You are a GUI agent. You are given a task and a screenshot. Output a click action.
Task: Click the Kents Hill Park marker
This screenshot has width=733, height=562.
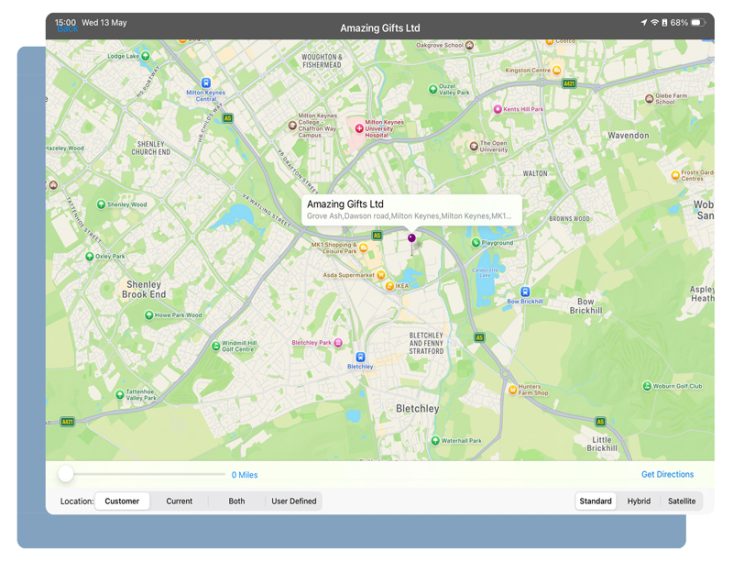(498, 109)
